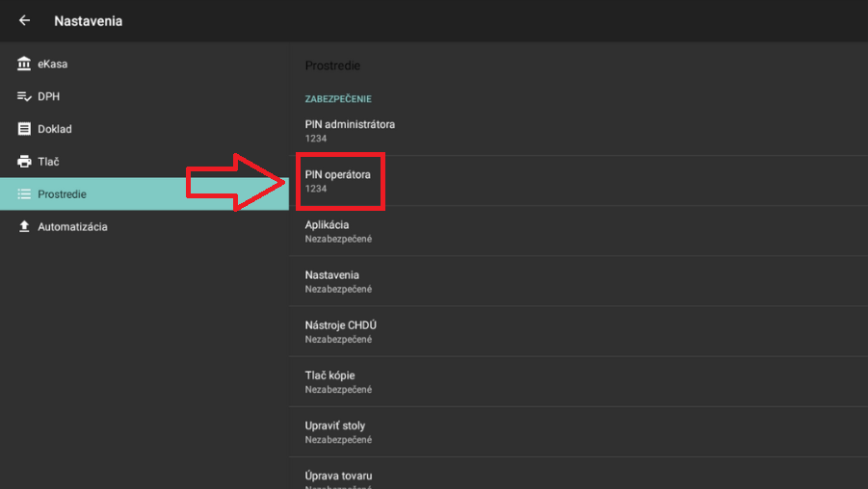This screenshot has height=489, width=868.
Task: Go back using the arrow icon
Action: [x=24, y=20]
